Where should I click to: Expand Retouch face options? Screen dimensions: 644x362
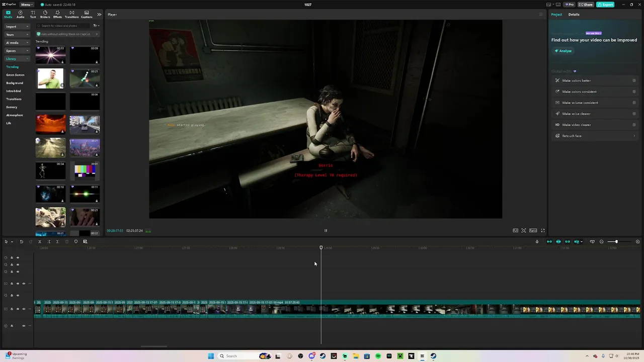coord(634,136)
